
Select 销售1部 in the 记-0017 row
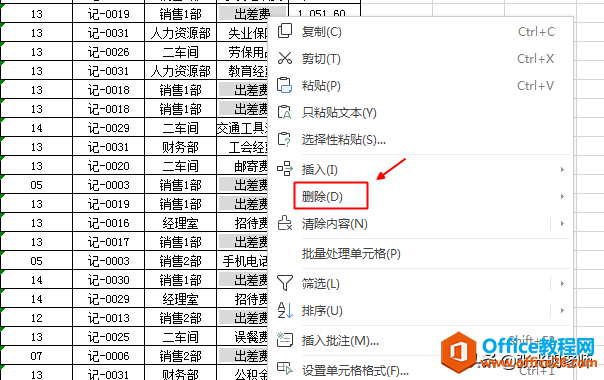181,242
